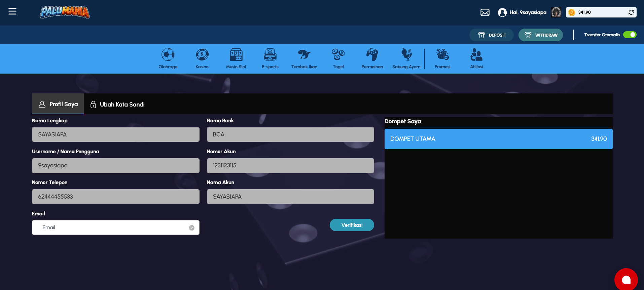Click the Verifikasi button
This screenshot has height=290, width=644.
click(x=352, y=225)
